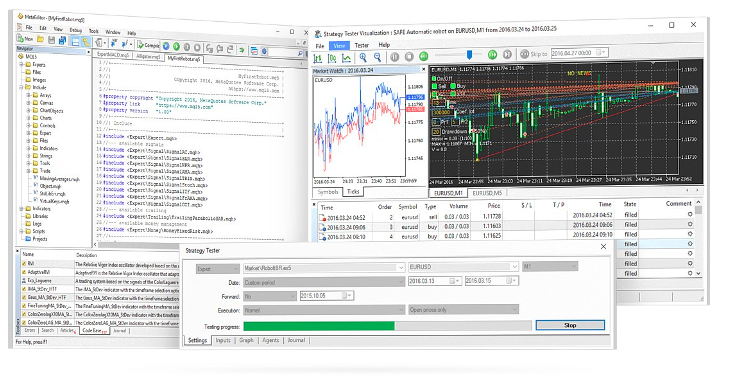
Task: Switch to the Alligator.mq5 editor tab
Action: click(148, 56)
